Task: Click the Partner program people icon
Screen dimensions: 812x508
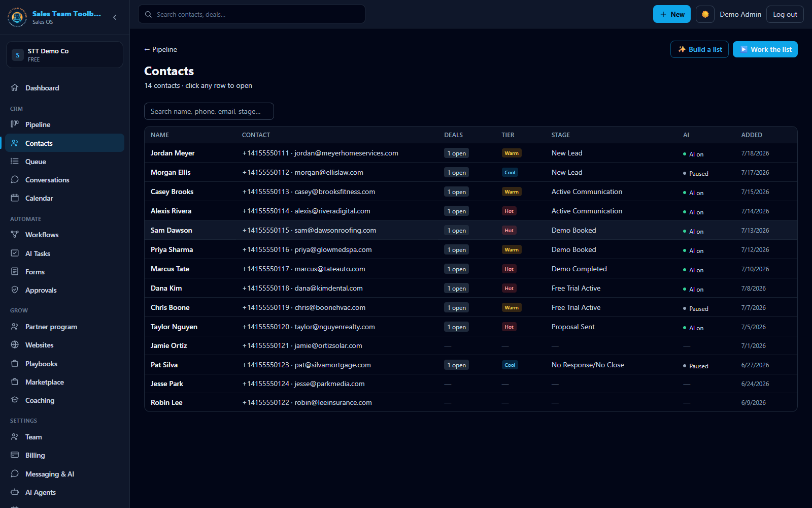Action: (x=15, y=326)
